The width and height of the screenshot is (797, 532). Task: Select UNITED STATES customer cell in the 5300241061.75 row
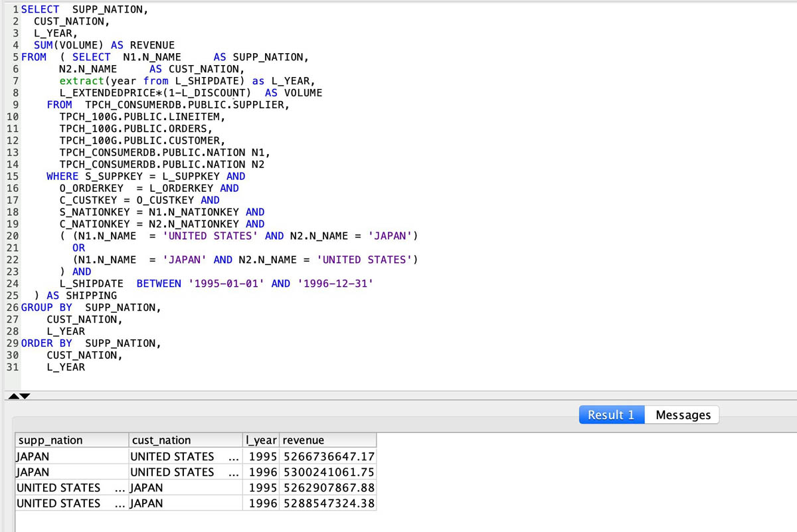click(x=187, y=472)
